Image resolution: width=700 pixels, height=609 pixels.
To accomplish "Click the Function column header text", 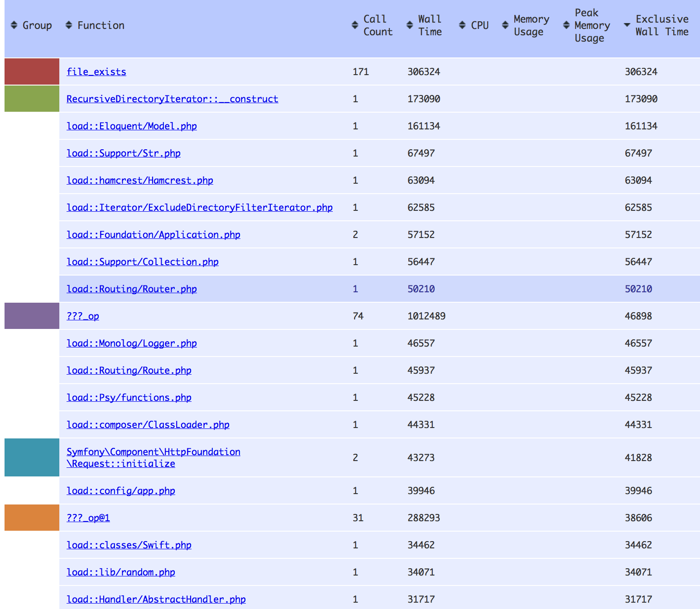I will click(101, 25).
